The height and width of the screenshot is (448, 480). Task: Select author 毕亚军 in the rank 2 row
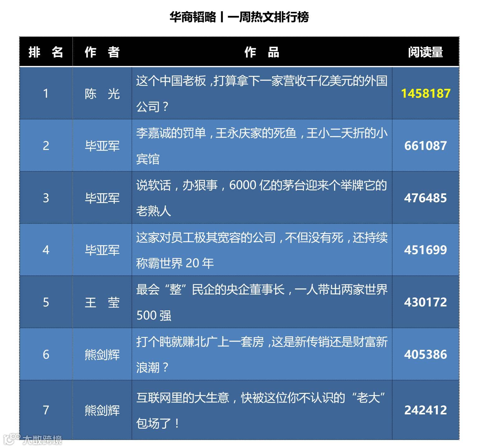click(102, 146)
